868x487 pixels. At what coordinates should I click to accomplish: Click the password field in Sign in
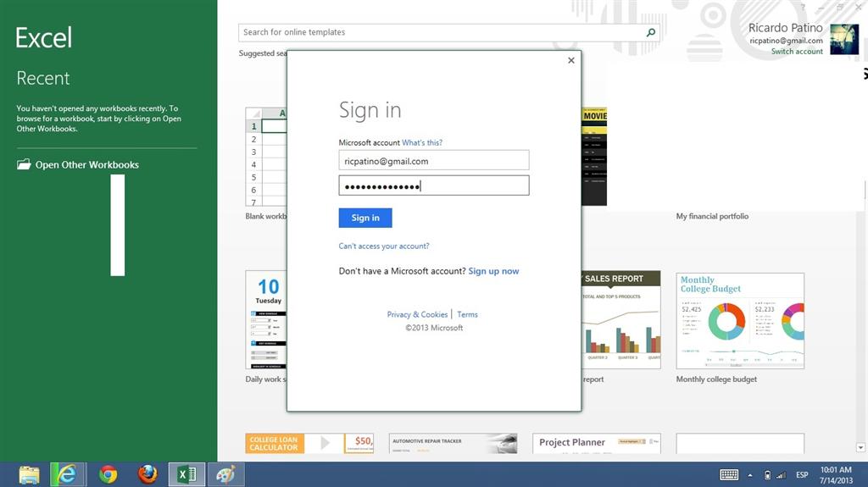434,185
